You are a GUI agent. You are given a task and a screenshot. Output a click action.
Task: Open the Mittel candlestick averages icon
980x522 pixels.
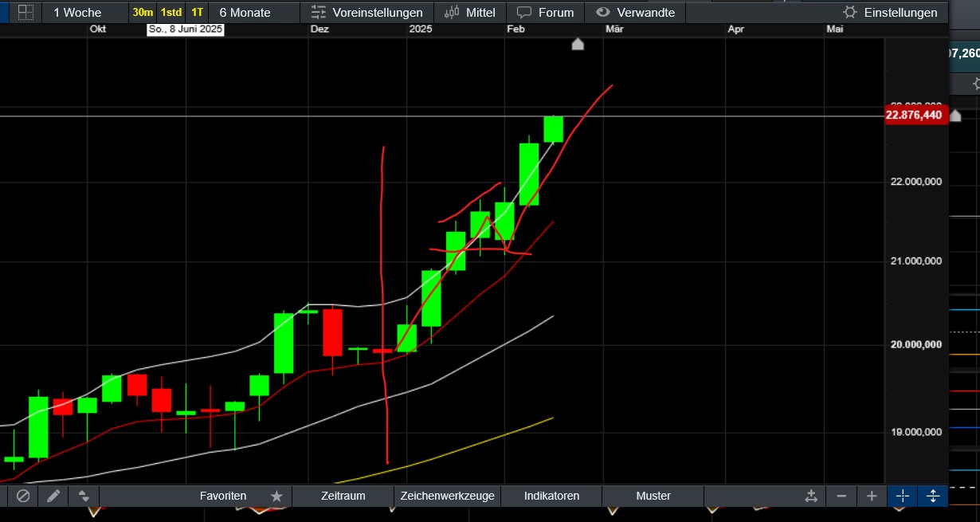tap(453, 12)
